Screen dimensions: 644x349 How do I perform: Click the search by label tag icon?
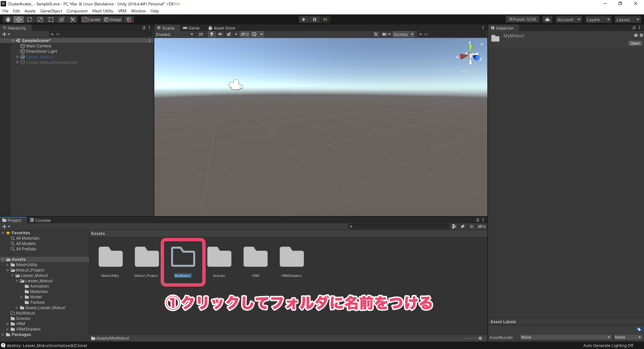tap(463, 227)
